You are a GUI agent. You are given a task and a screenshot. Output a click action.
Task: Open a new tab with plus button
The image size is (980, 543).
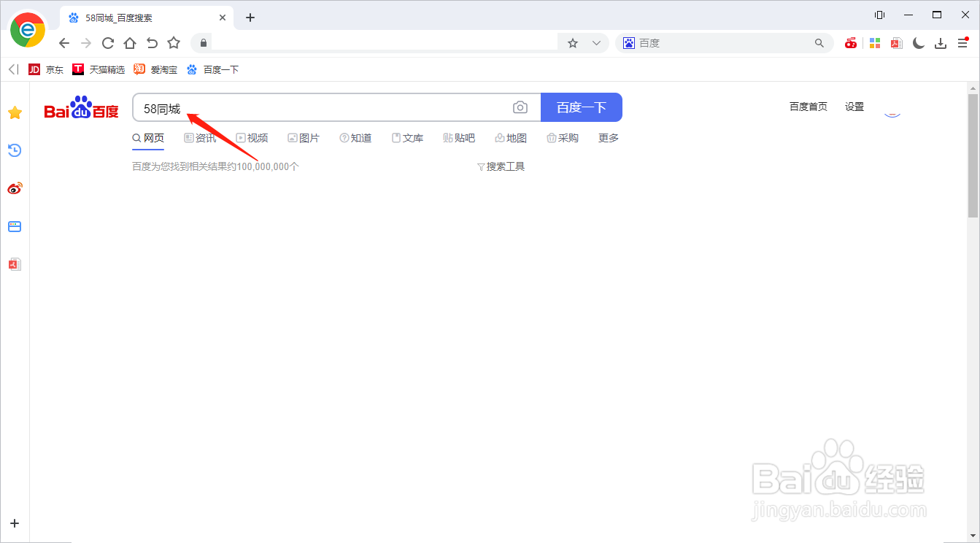pos(250,18)
